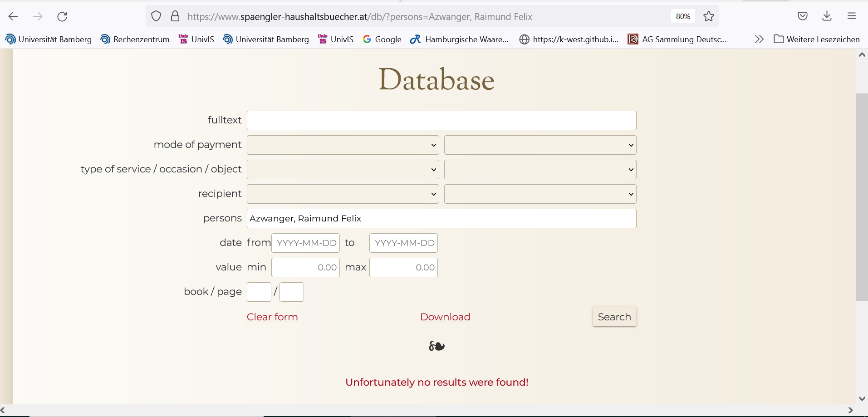
Task: Open the Weitere Lesezeichen folder
Action: point(817,39)
